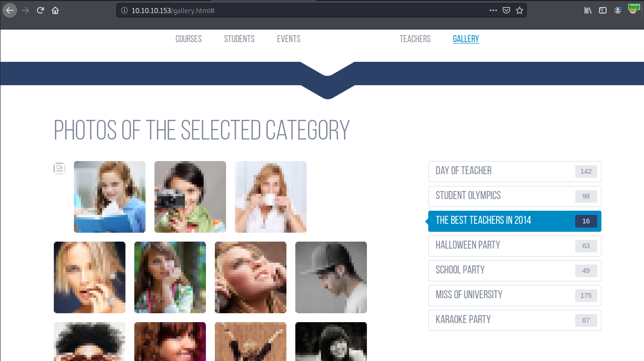
Task: Open the Courses menu item
Action: 189,39
